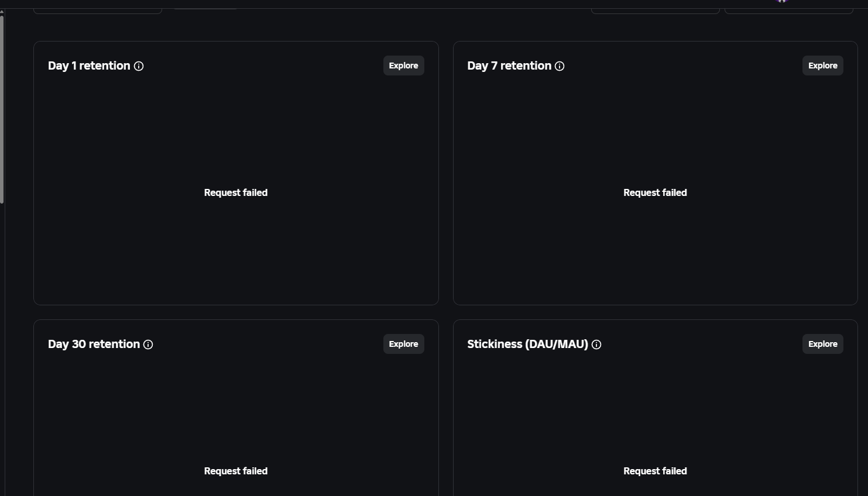Select the Day 7 retention title

tap(509, 66)
